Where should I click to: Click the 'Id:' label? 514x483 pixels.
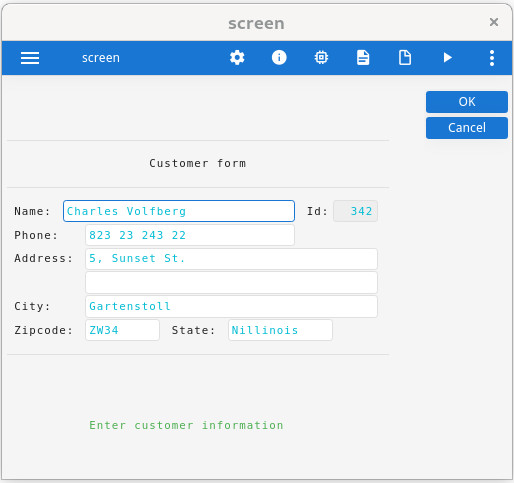pyautogui.click(x=317, y=211)
